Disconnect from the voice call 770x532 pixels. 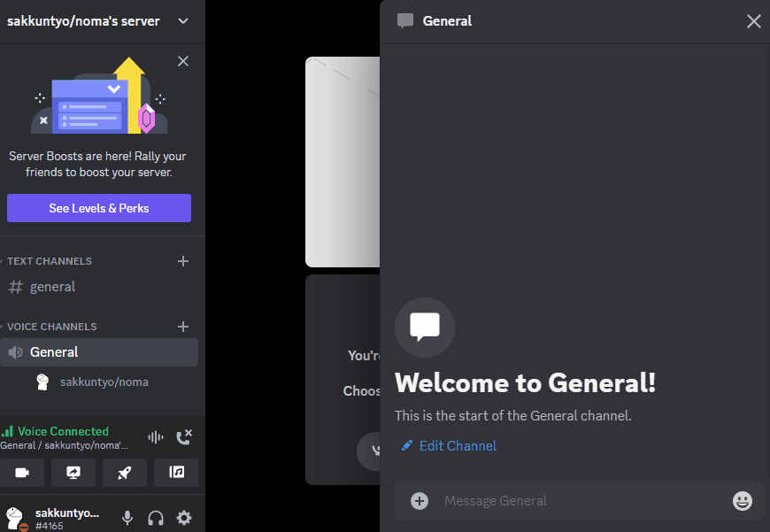[184, 436]
